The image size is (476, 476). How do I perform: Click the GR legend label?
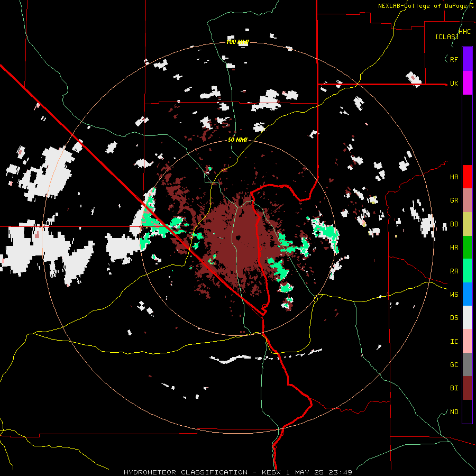(x=454, y=200)
